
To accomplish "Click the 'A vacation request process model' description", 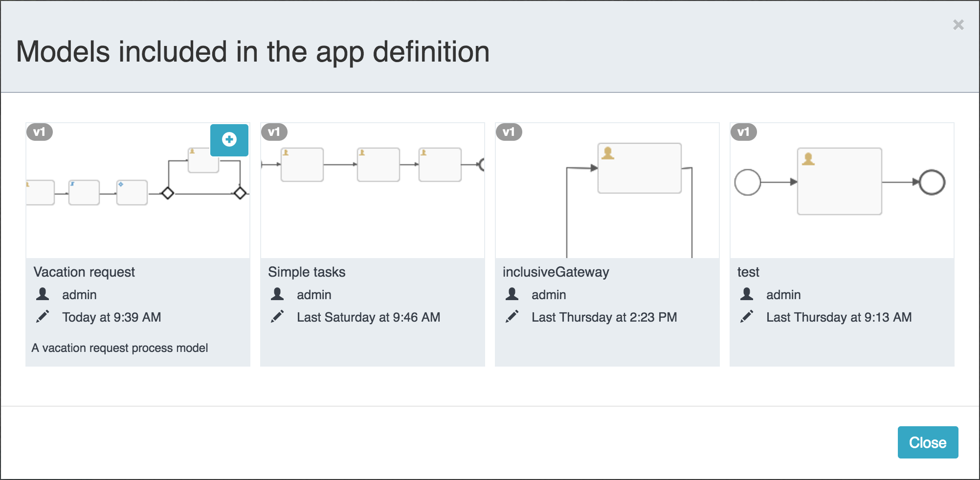I will (x=120, y=348).
